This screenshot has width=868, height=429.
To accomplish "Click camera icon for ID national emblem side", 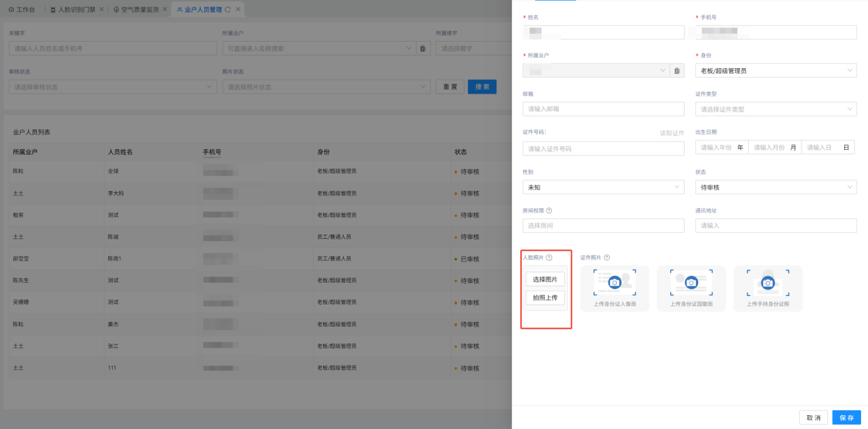I will tap(691, 282).
